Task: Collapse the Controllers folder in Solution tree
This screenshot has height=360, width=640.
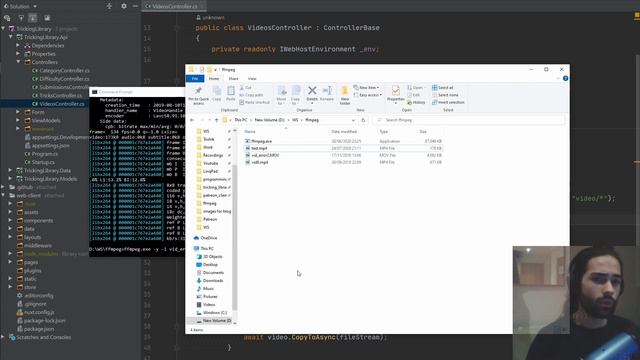Action: click(18, 62)
